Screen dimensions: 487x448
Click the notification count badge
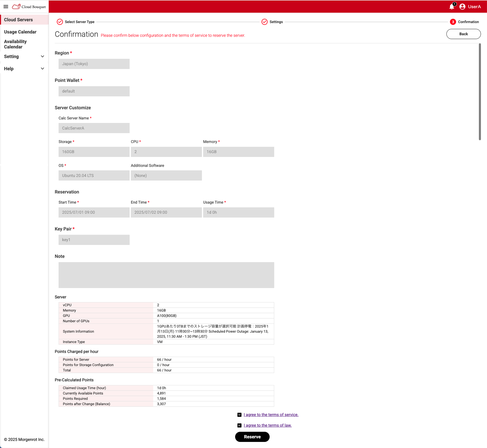click(x=455, y=4)
